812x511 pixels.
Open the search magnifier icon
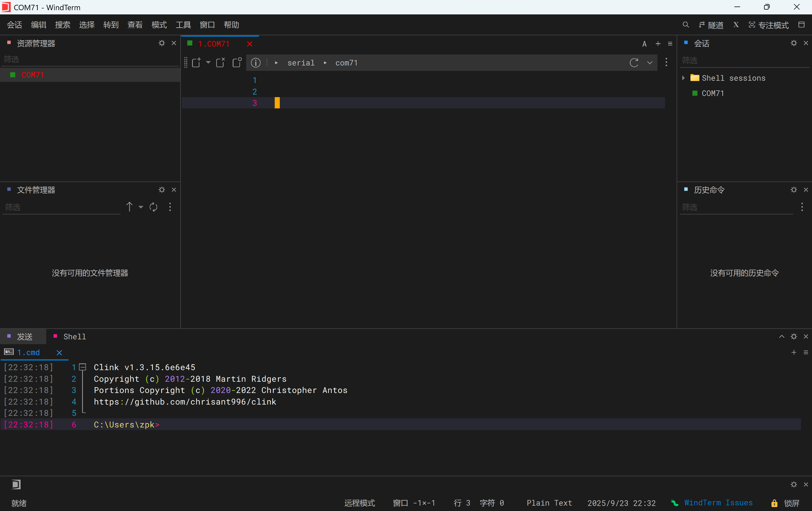[x=685, y=25]
